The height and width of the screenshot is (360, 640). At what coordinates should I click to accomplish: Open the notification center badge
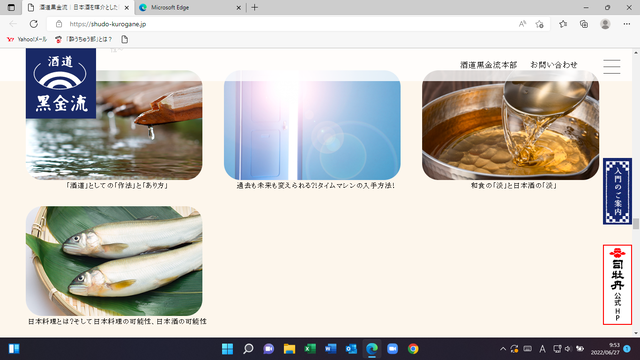(627, 349)
